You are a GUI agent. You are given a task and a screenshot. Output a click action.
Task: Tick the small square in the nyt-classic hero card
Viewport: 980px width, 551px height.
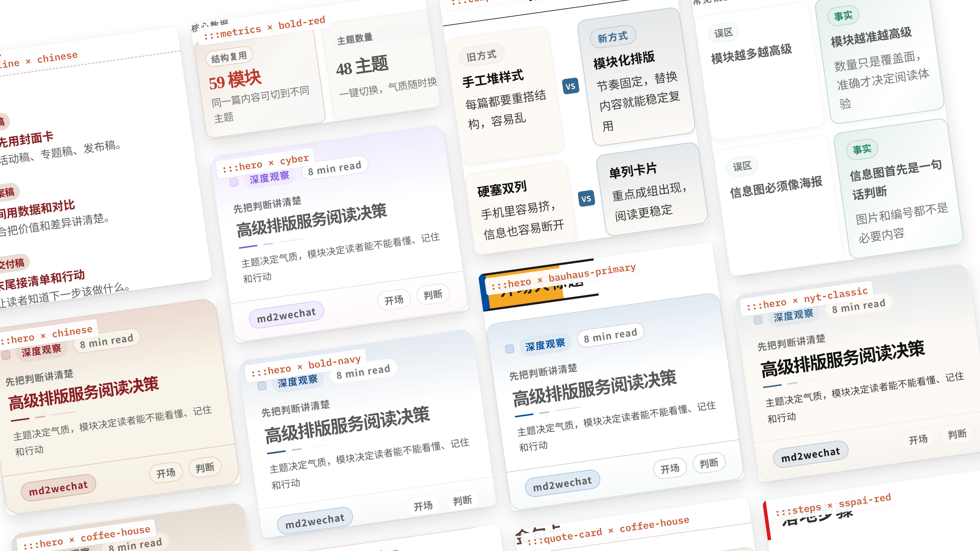point(758,320)
